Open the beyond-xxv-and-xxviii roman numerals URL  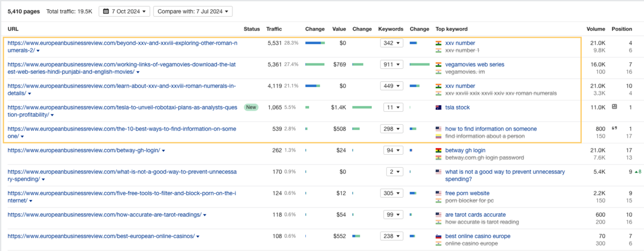[x=122, y=46]
